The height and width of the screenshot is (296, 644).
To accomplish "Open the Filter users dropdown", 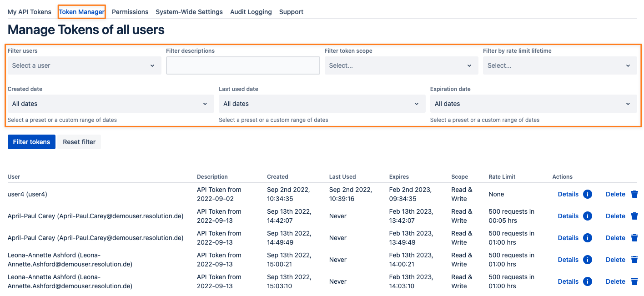I will point(85,65).
